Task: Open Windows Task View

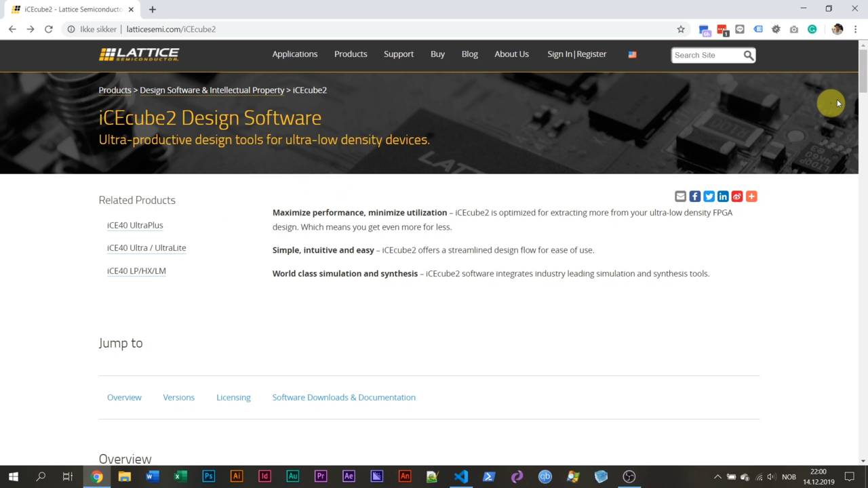Action: click(x=67, y=476)
